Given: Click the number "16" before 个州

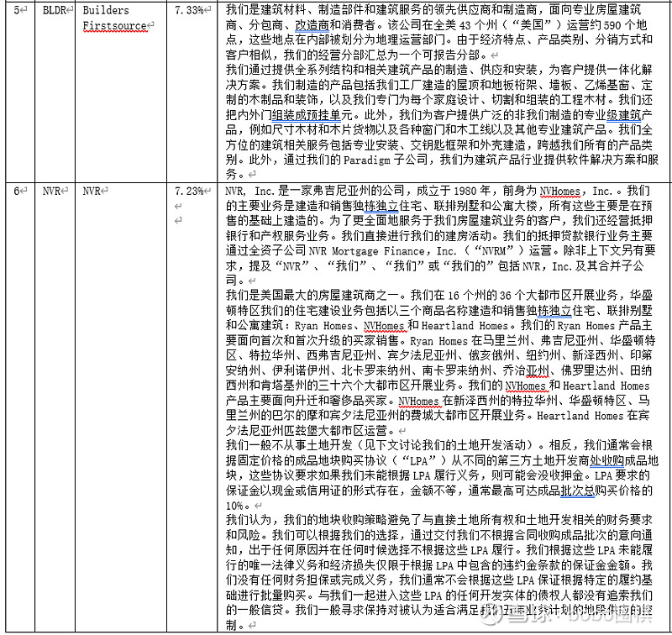Looking at the screenshot, I should pos(454,295).
